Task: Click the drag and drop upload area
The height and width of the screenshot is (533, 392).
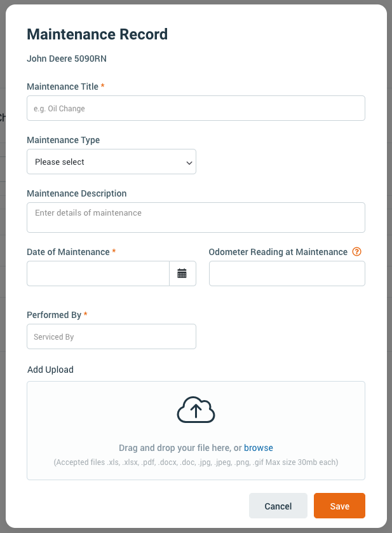Action: tap(196, 430)
